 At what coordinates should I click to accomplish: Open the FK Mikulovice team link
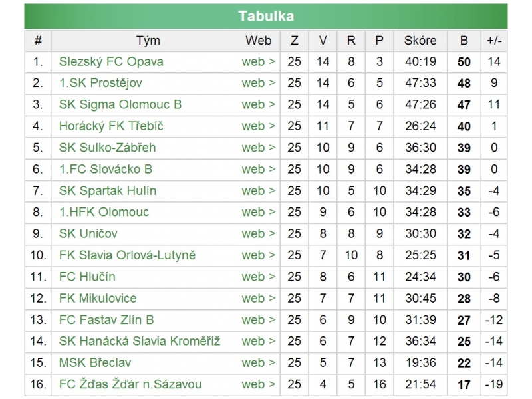point(98,298)
